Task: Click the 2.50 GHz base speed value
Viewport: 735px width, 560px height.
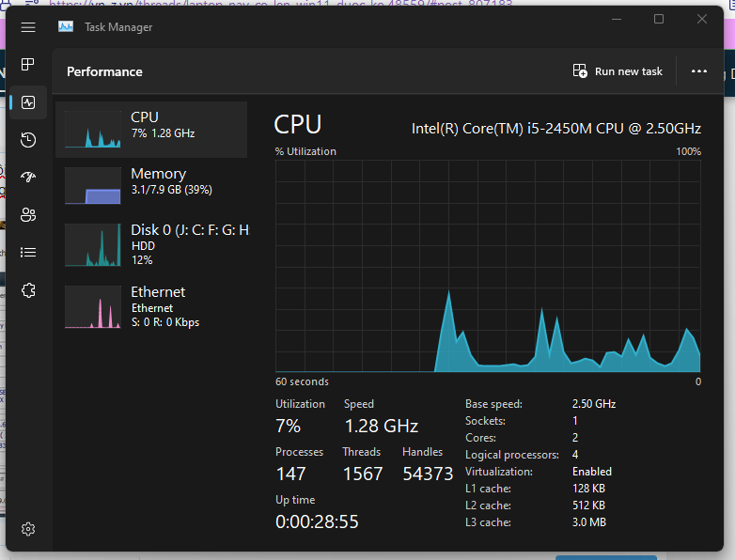Action: coord(594,404)
